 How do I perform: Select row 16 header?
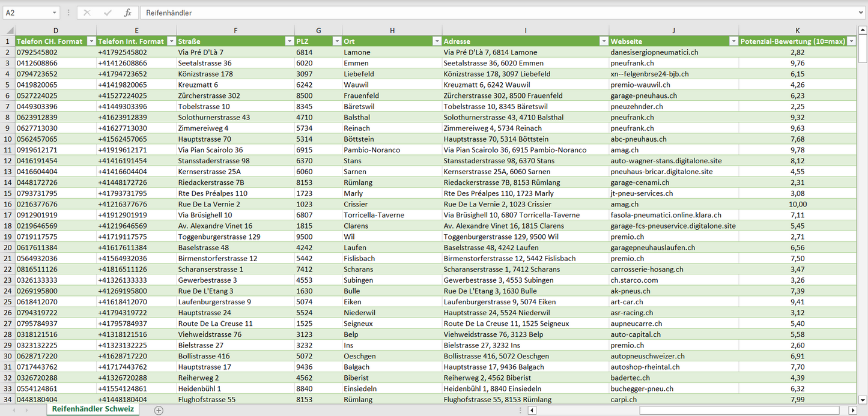click(x=7, y=204)
